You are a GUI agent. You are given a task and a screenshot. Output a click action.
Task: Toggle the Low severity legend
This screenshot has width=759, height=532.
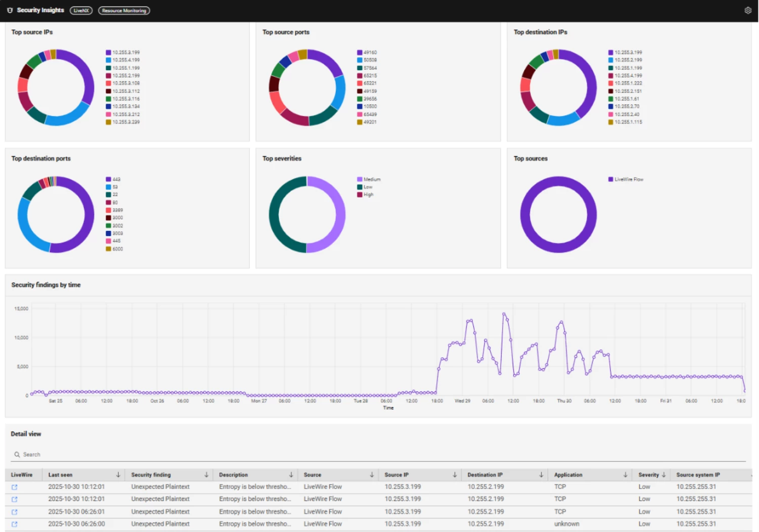[x=365, y=187]
